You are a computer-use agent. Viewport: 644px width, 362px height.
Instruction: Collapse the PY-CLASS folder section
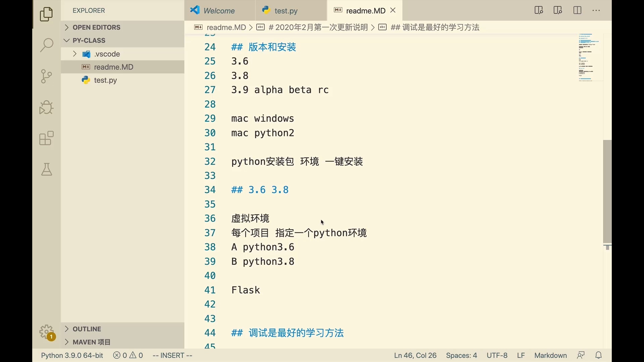coord(89,41)
